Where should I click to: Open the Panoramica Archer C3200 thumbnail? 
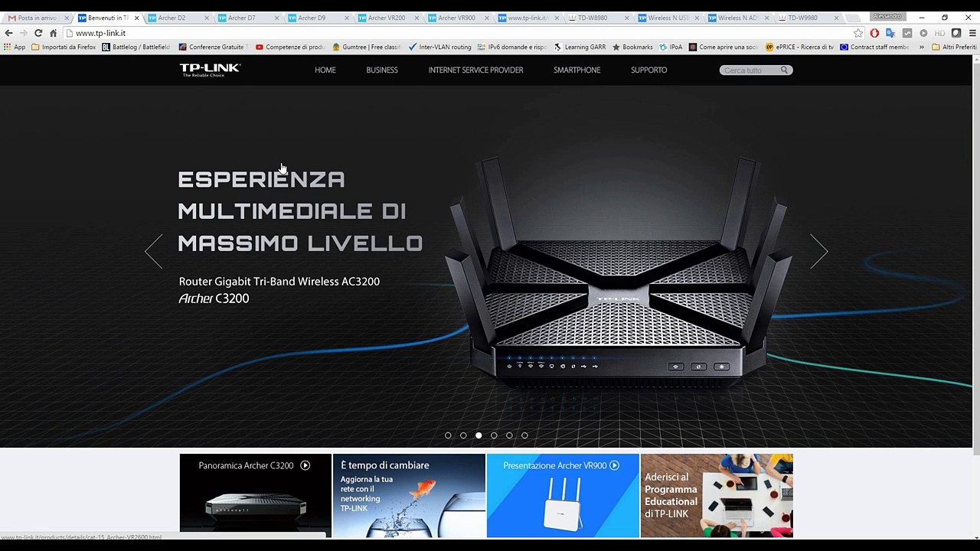[x=256, y=495]
